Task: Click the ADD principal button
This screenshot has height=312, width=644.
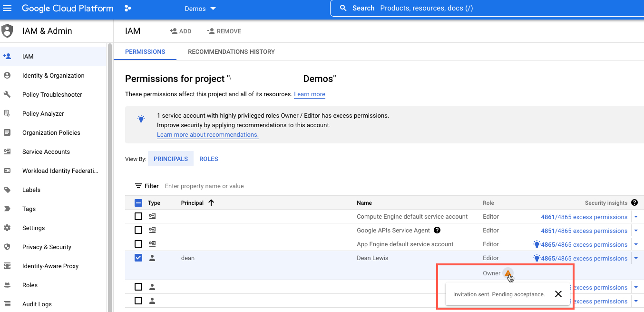Action: [x=180, y=31]
